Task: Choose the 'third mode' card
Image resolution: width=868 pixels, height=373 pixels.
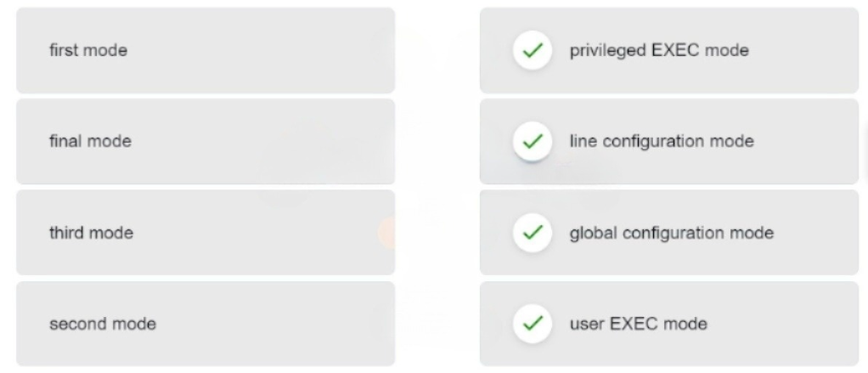Action: click(x=206, y=233)
